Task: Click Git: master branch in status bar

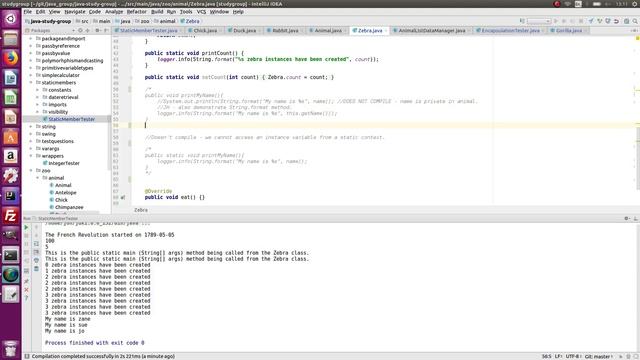Action: 598,356
